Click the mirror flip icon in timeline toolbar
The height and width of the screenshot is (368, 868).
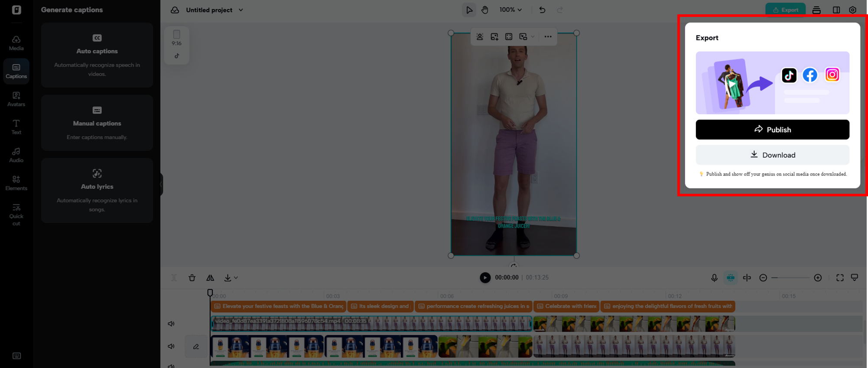210,278
